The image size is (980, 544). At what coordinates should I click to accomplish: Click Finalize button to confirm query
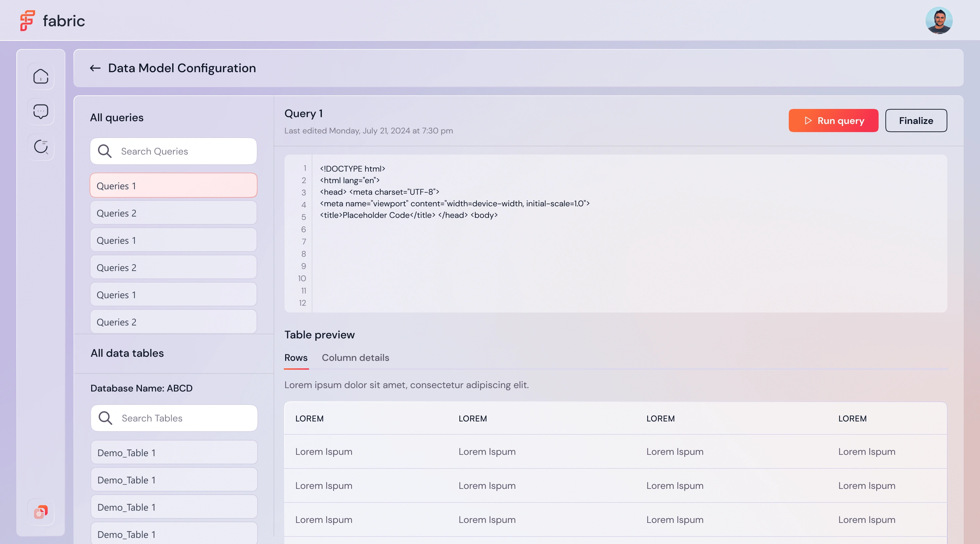916,120
